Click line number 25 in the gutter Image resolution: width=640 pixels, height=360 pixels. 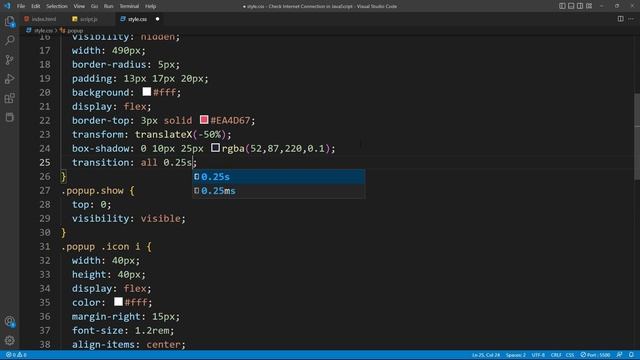click(45, 162)
